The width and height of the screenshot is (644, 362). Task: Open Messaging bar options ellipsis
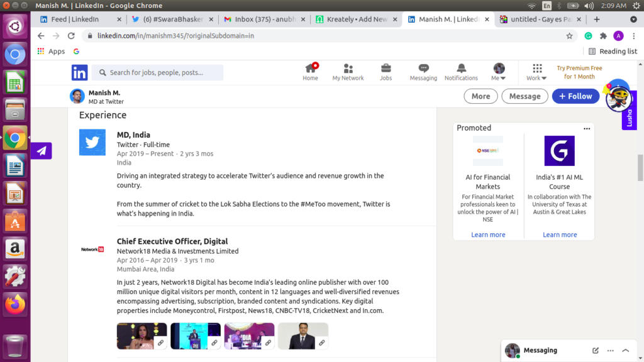pos(610,351)
